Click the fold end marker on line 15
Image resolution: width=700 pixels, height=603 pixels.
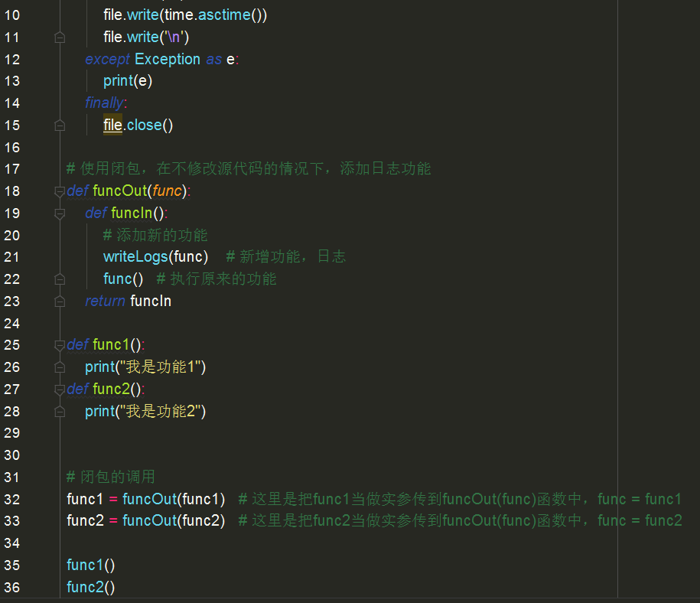(60, 125)
